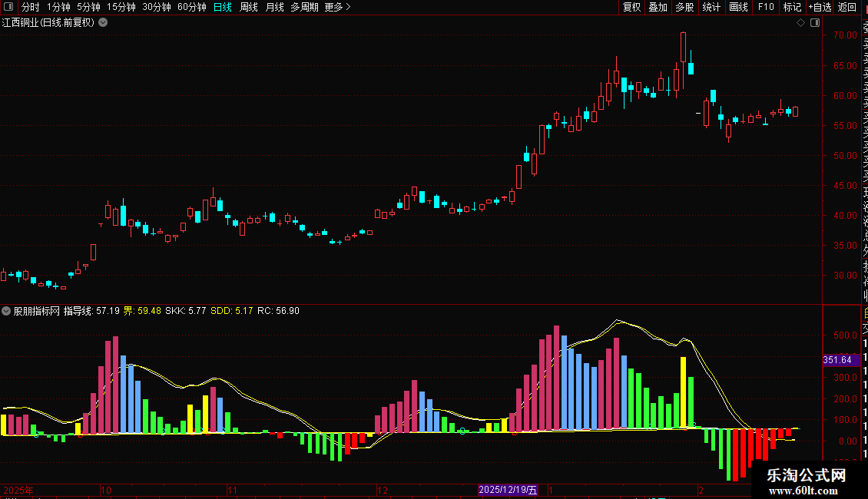Expand the 更多 periods menu
The width and height of the screenshot is (868, 499).
tap(338, 7)
